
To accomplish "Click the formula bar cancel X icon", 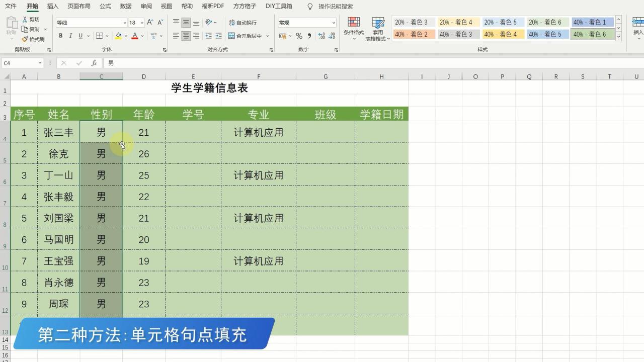I will click(x=63, y=63).
